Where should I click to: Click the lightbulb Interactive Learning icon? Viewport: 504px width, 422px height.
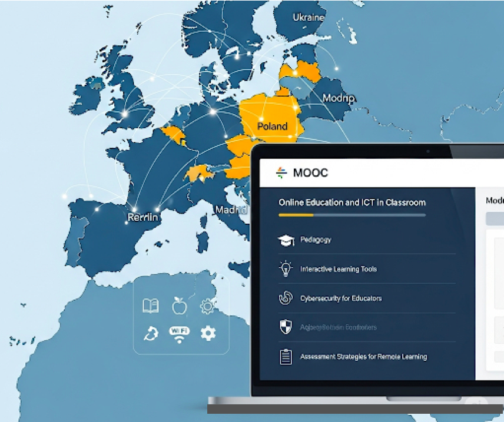tap(286, 269)
